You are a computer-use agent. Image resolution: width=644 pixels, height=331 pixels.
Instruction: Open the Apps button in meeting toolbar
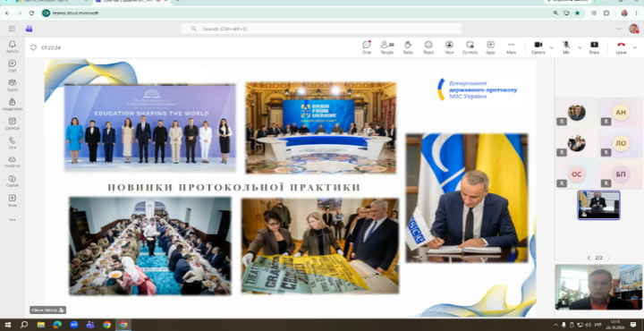[490, 47]
